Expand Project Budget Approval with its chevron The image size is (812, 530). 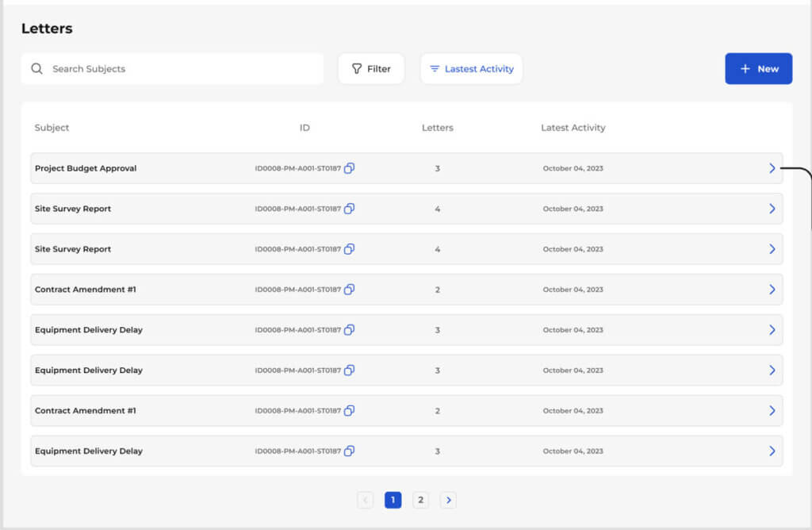point(772,168)
